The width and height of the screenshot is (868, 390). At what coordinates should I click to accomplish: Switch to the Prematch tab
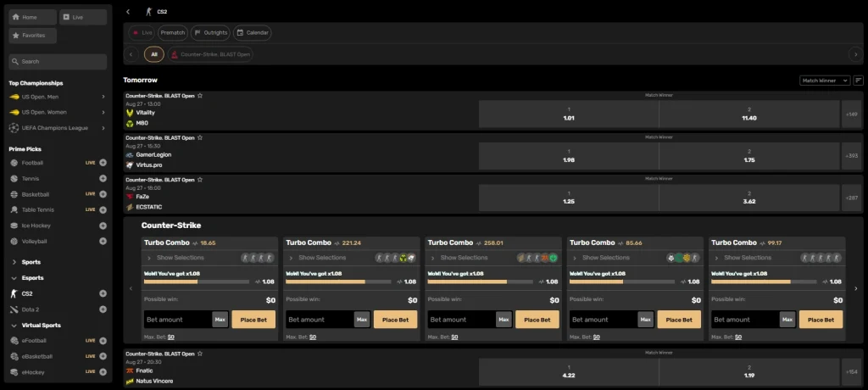click(172, 33)
